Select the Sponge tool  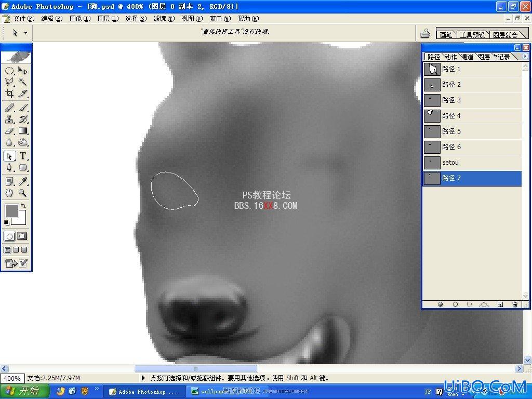point(22,142)
